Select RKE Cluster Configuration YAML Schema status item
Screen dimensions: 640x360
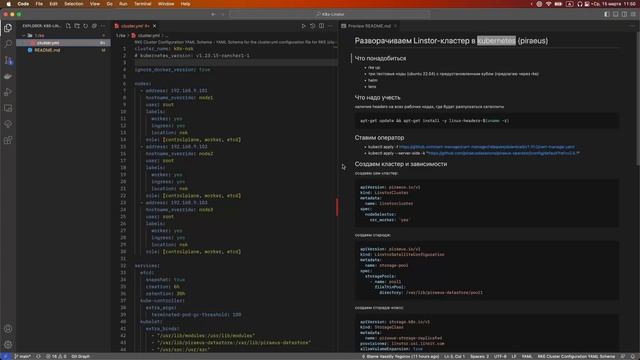[x=576, y=357]
